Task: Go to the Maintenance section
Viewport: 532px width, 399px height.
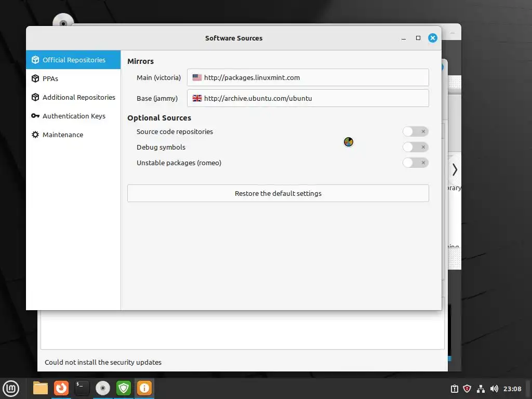Action: coord(73,135)
